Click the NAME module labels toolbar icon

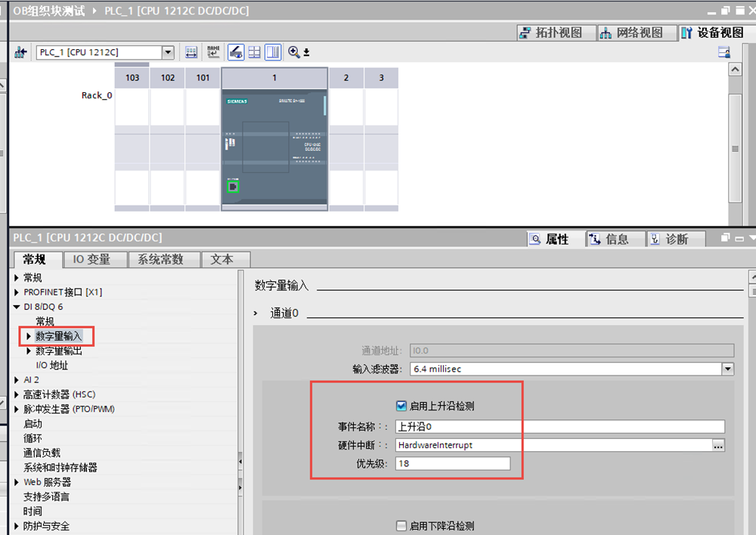pyautogui.click(x=213, y=52)
